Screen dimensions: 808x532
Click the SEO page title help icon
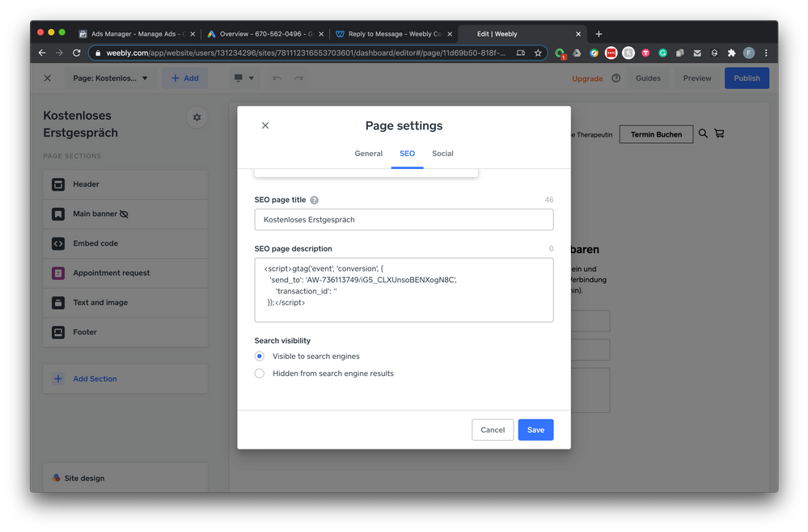tap(315, 201)
